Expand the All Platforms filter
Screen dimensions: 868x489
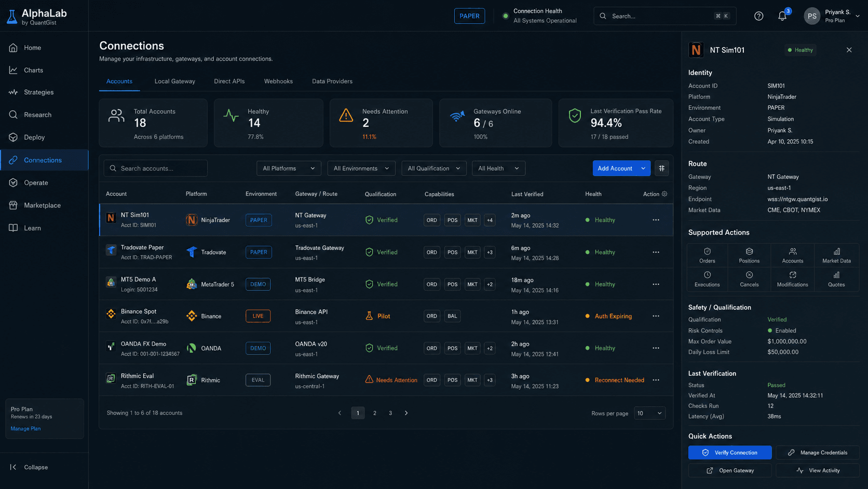click(289, 168)
